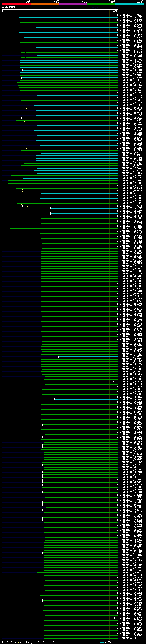The height and width of the screenshot is (644, 146).
Task: Click the cyan alignment bar for UniRef100_A8JE10
Action: click(x=68, y=15)
